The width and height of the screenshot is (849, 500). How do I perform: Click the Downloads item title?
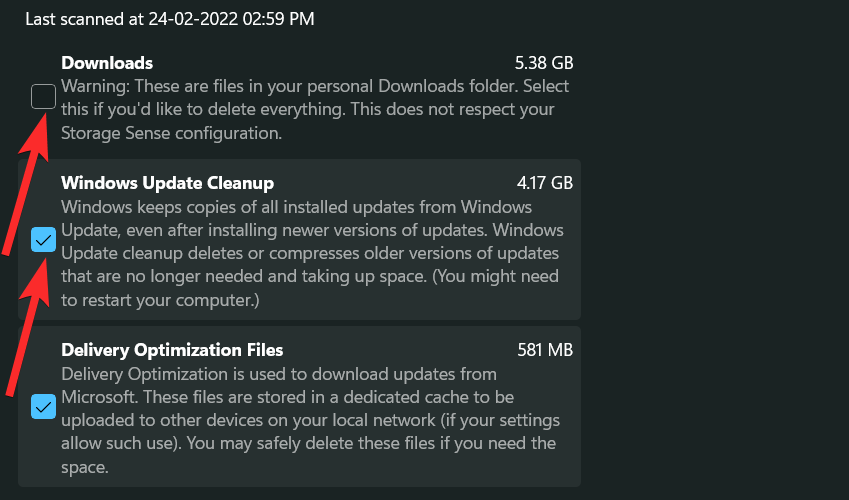click(x=107, y=63)
